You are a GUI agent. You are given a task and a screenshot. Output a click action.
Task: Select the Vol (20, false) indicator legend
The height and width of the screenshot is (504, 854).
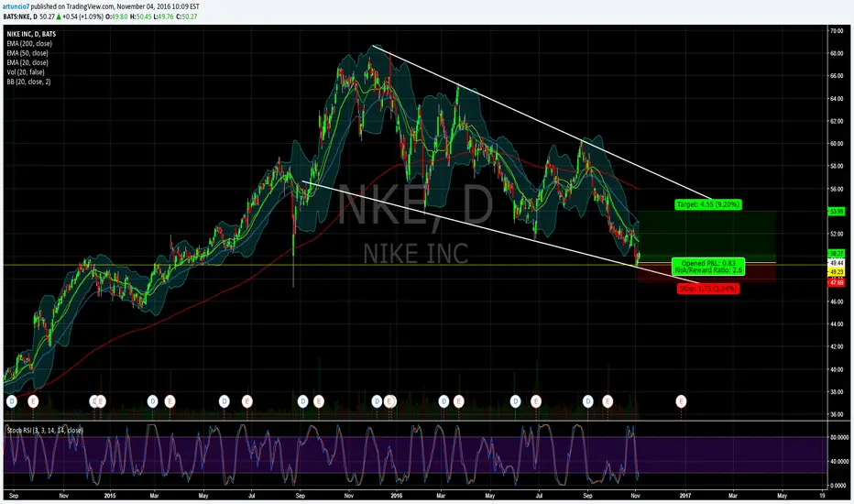click(x=26, y=71)
